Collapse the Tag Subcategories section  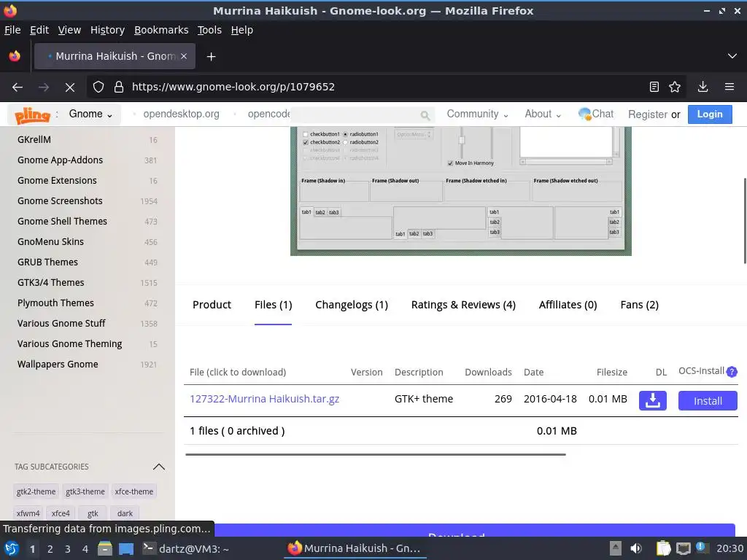pos(158,467)
